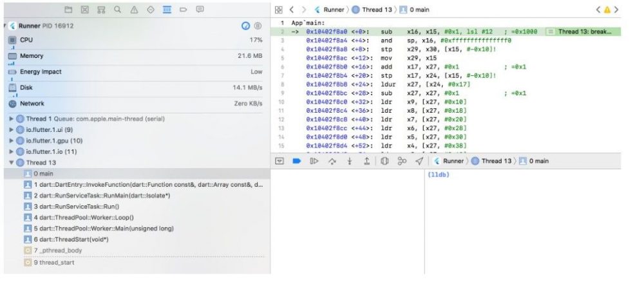Expand Thread 1 main-thread queue
644x282 pixels.
tap(11, 119)
